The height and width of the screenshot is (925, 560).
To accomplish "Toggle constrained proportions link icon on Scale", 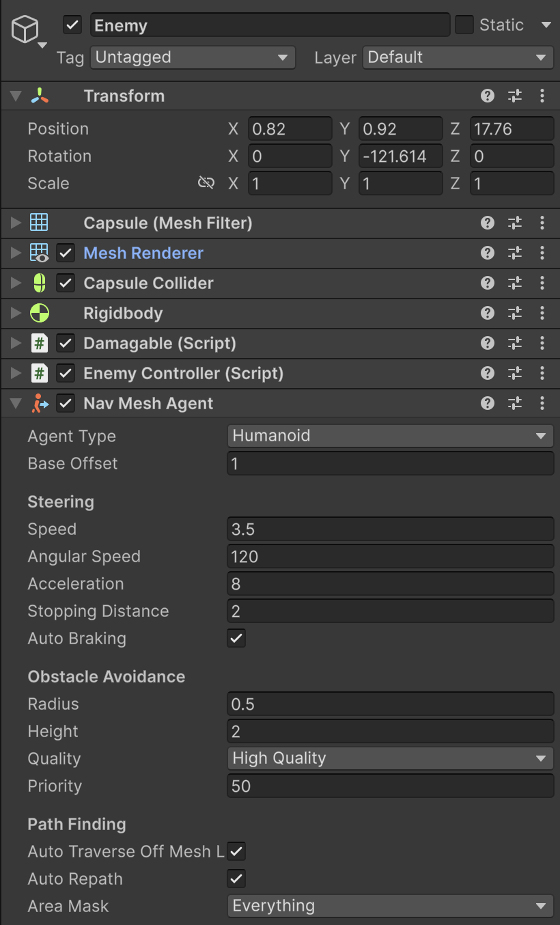I will (206, 183).
